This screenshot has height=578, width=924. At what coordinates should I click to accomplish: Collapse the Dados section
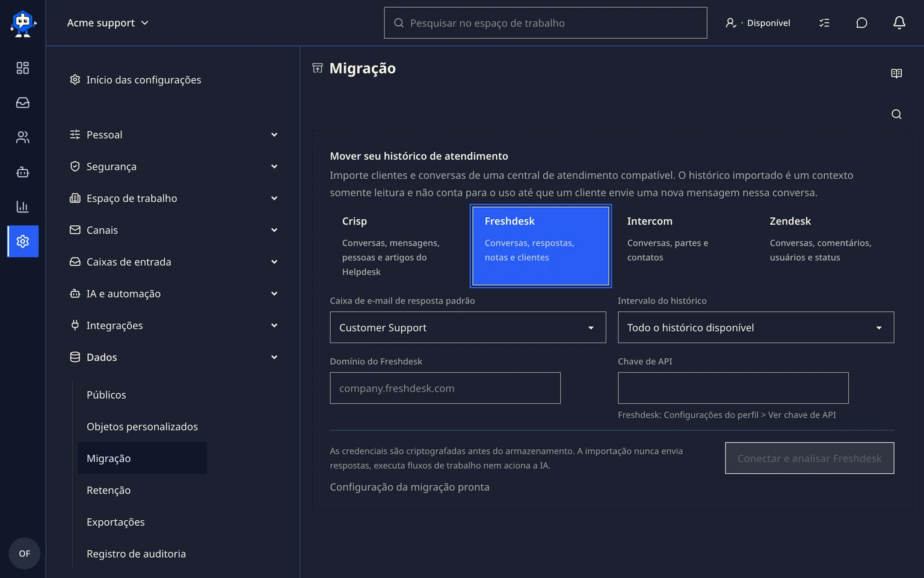(174, 358)
